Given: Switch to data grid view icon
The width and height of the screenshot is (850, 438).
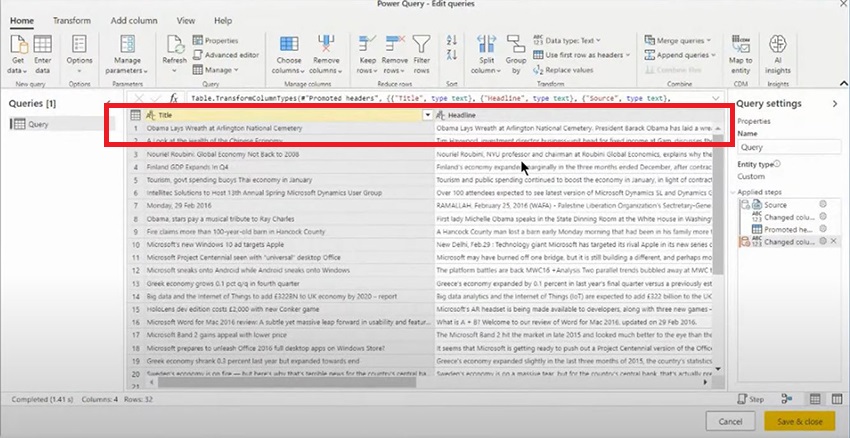Looking at the screenshot, I should pos(814,399).
